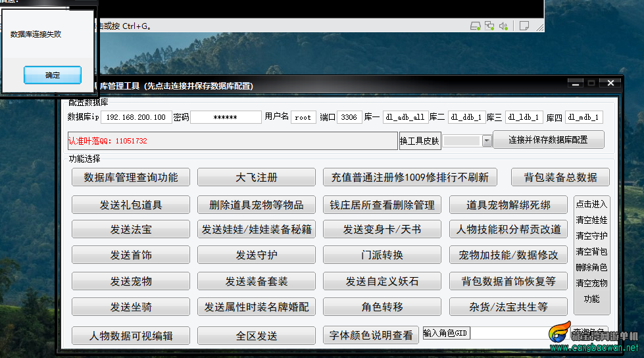Open 门派转换 function
644x358 pixels.
[382, 255]
